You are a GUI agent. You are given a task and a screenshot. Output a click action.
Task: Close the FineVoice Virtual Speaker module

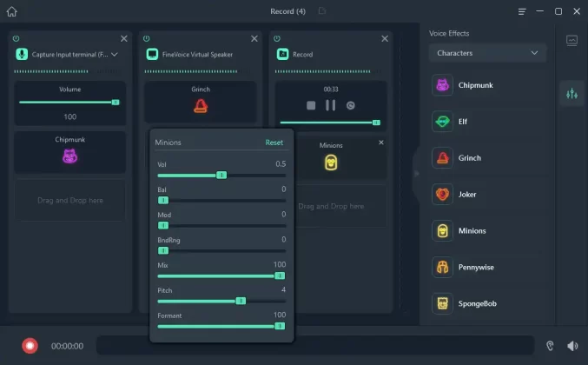[x=254, y=38]
